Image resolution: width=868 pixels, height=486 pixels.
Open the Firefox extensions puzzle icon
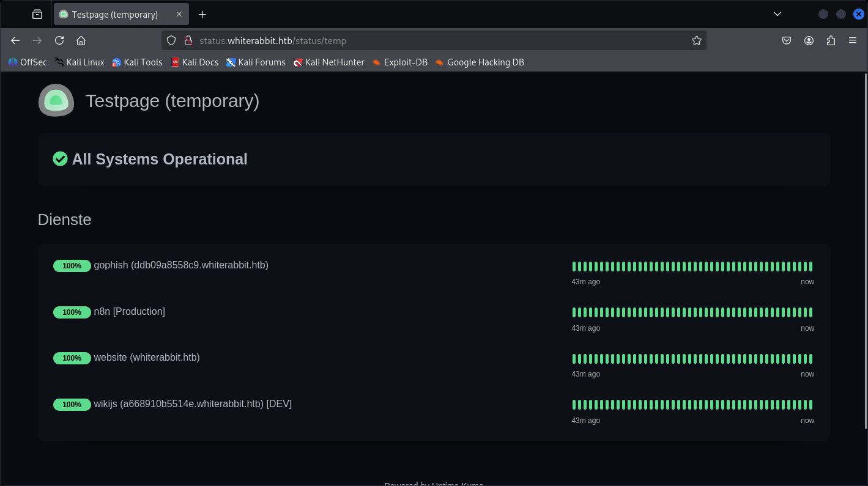[x=831, y=40]
